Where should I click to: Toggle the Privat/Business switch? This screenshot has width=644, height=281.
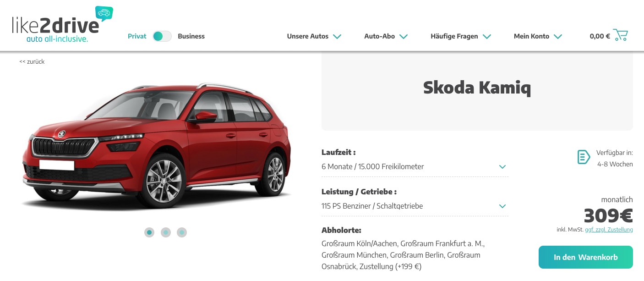tap(162, 36)
